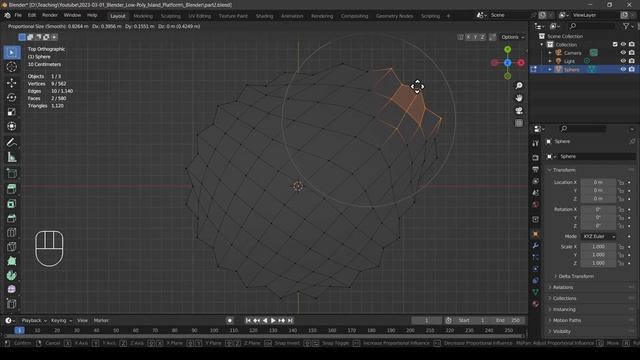Select the Transform tool in toolbar
This screenshot has width=640, height=360.
coord(12,126)
